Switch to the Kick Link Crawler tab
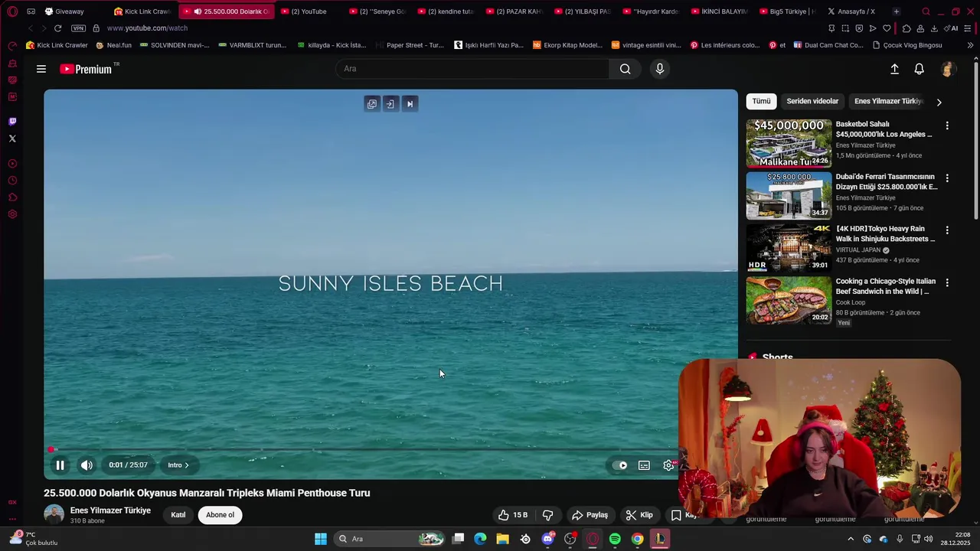The width and height of the screenshot is (980, 551). (x=143, y=11)
